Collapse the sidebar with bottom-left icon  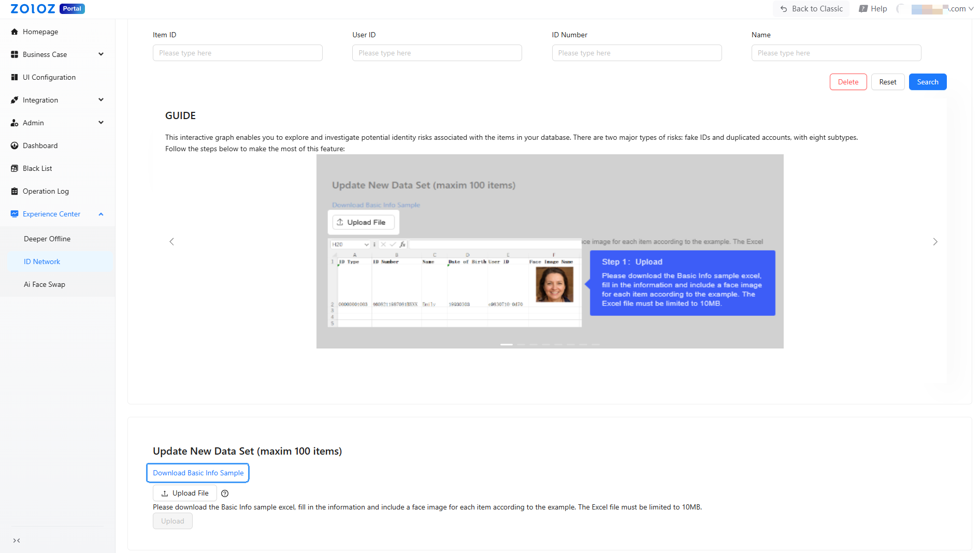coord(17,541)
